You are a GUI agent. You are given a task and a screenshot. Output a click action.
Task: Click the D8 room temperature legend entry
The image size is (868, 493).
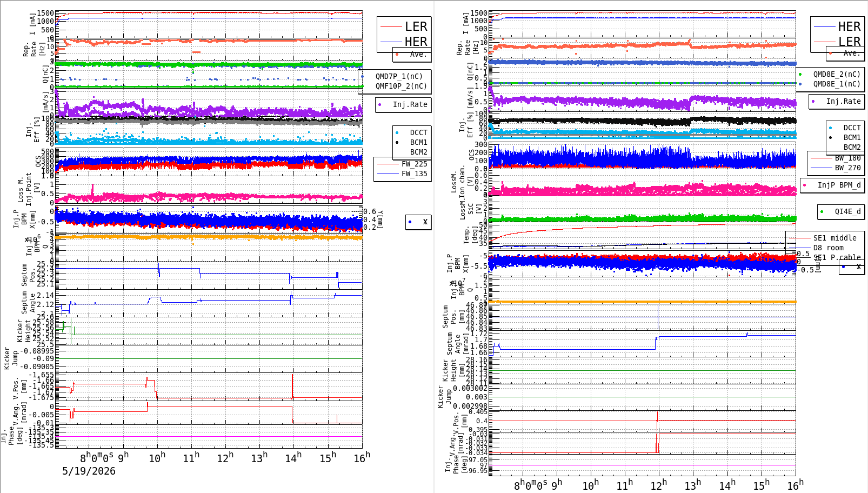click(x=828, y=248)
